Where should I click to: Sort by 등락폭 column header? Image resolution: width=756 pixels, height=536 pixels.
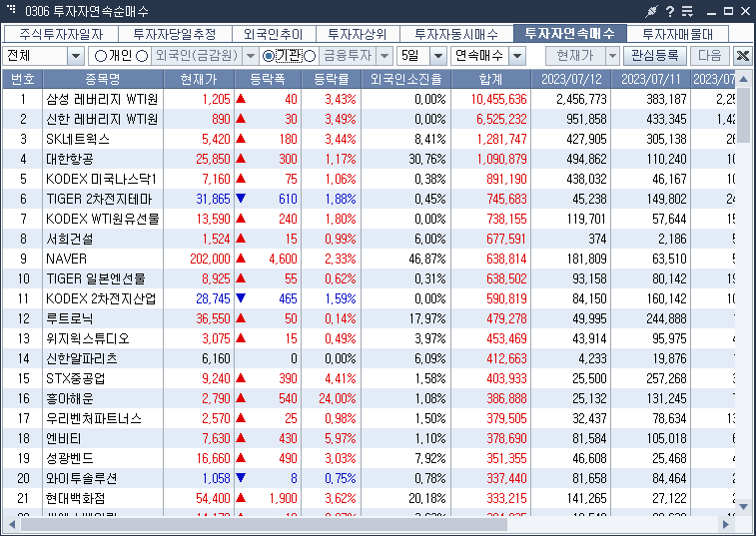268,79
